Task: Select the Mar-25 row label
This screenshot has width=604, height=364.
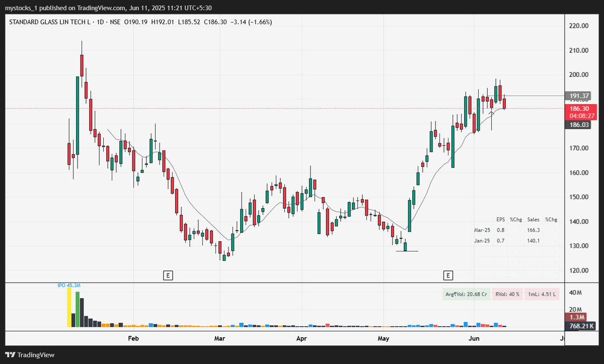Action: [x=482, y=230]
